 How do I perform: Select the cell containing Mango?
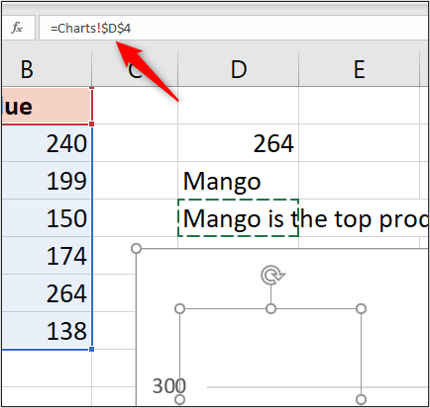[x=238, y=181]
